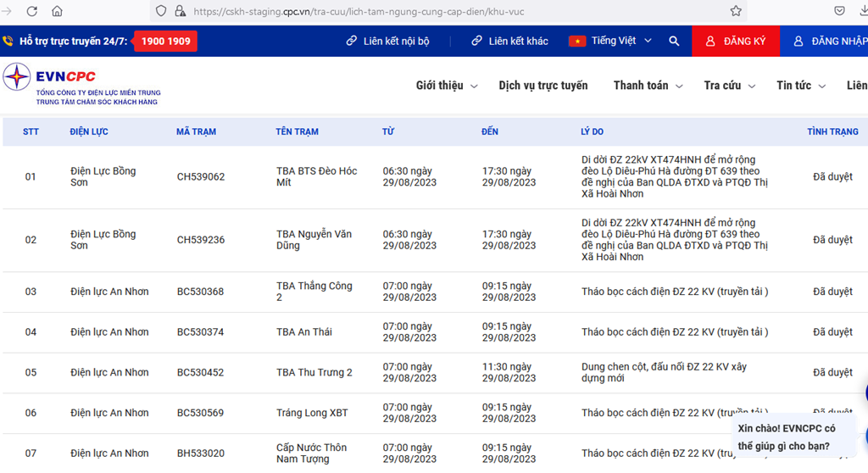
Task: Reload the page with the refresh icon
Action: click(32, 11)
